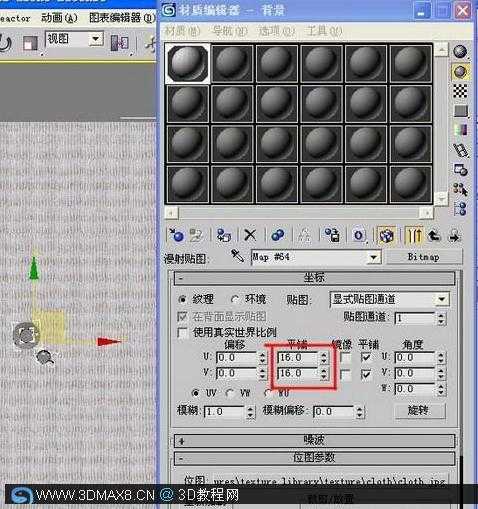Open the 工具(U) menu

[x=324, y=31]
